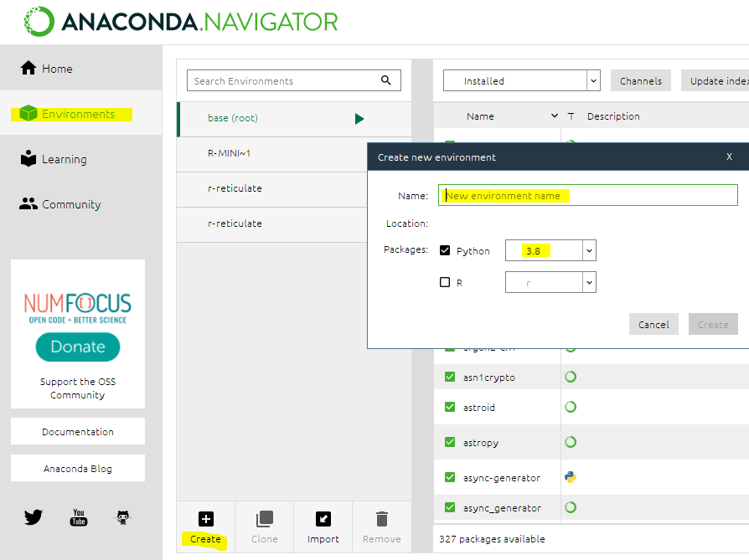Click Cancel in the dialog
The image size is (749, 560).
(653, 324)
